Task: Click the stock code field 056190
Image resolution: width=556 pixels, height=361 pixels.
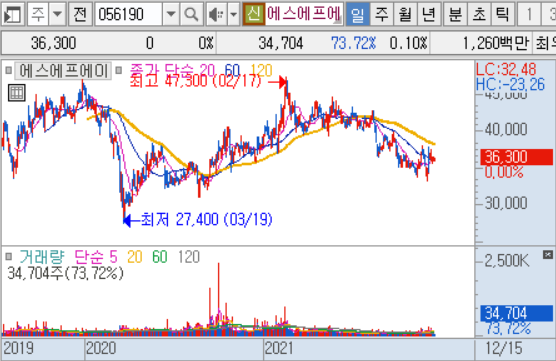Action: click(x=129, y=14)
